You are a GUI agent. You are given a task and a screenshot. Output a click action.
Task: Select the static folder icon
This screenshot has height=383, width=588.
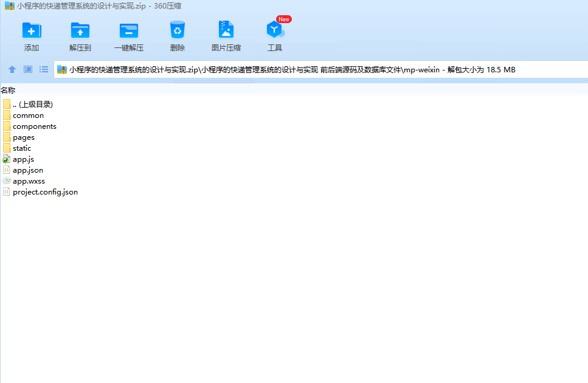click(x=6, y=148)
